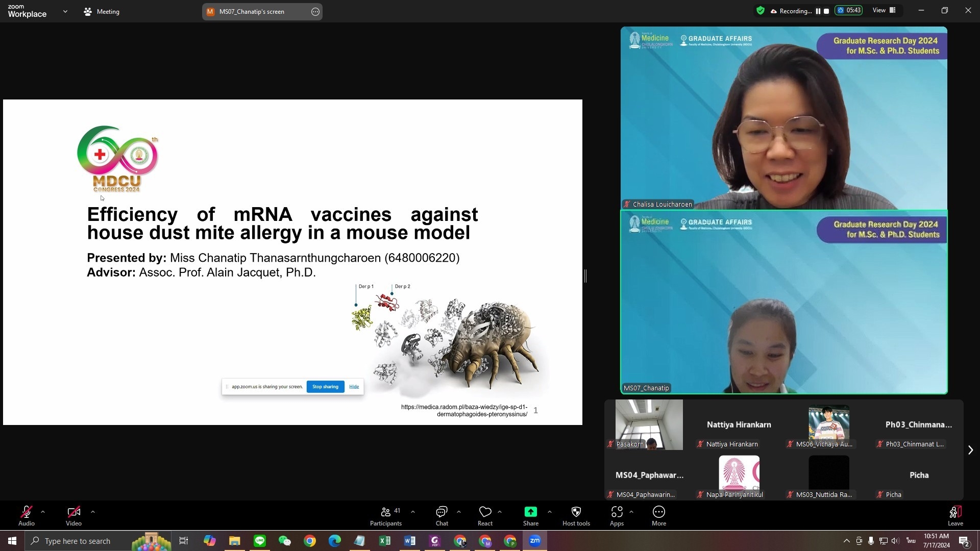Viewport: 980px width, 551px height.
Task: Open Host tools shield icon
Action: click(x=576, y=512)
